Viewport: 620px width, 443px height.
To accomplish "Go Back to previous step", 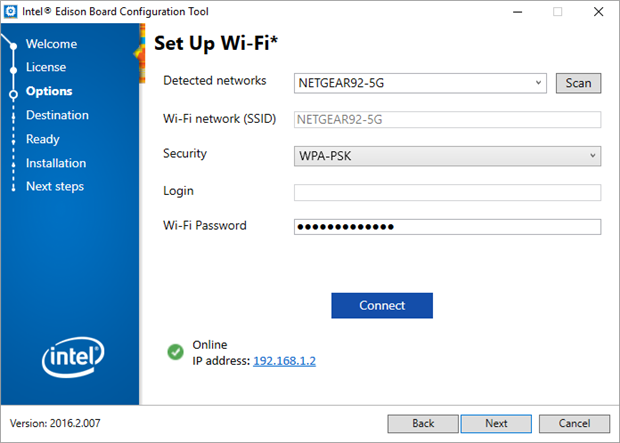I will point(423,423).
